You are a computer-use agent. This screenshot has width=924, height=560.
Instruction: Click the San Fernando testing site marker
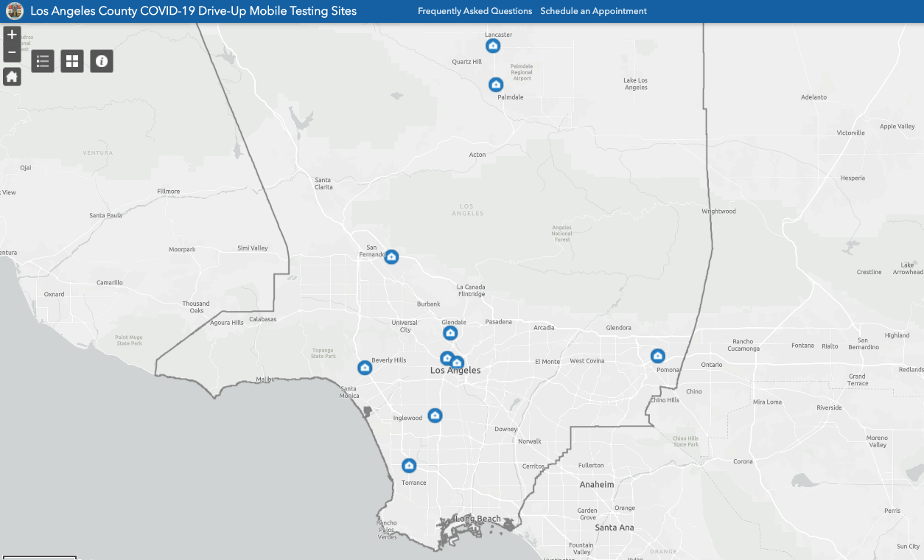391,256
